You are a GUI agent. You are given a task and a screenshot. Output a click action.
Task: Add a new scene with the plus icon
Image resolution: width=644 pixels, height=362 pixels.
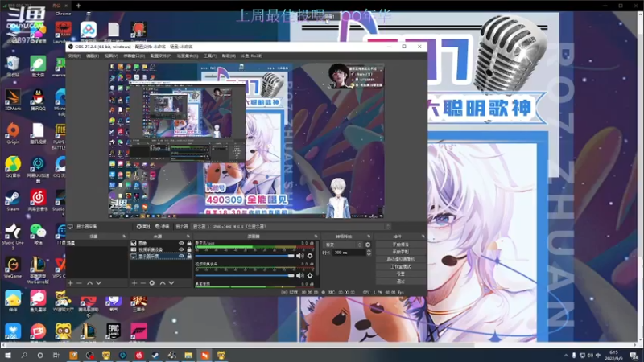70,283
